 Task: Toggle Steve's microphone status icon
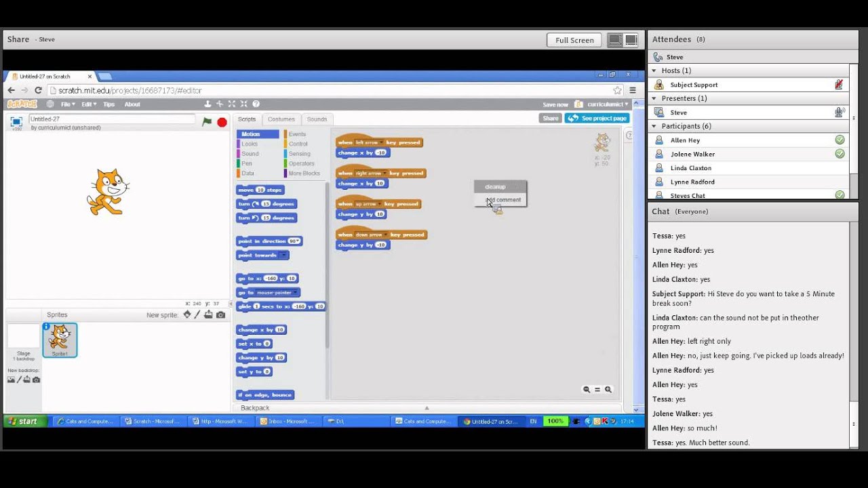(840, 113)
